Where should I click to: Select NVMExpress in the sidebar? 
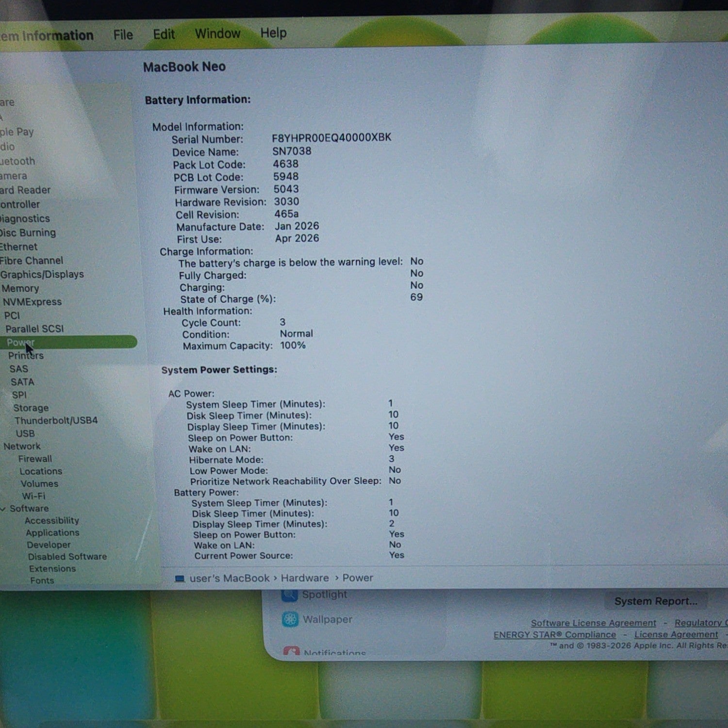32,302
